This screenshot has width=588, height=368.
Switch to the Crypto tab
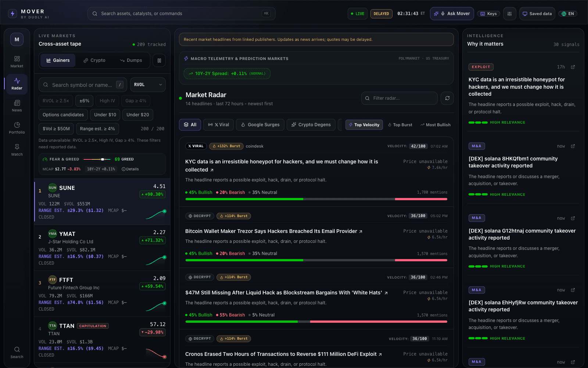(94, 60)
